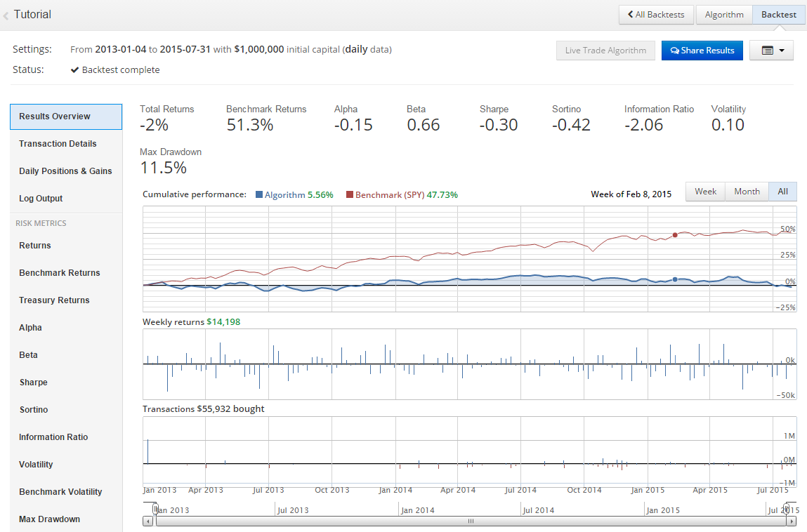807x532 pixels.
Task: Click the left range handle on the timeline
Action: pyautogui.click(x=155, y=509)
